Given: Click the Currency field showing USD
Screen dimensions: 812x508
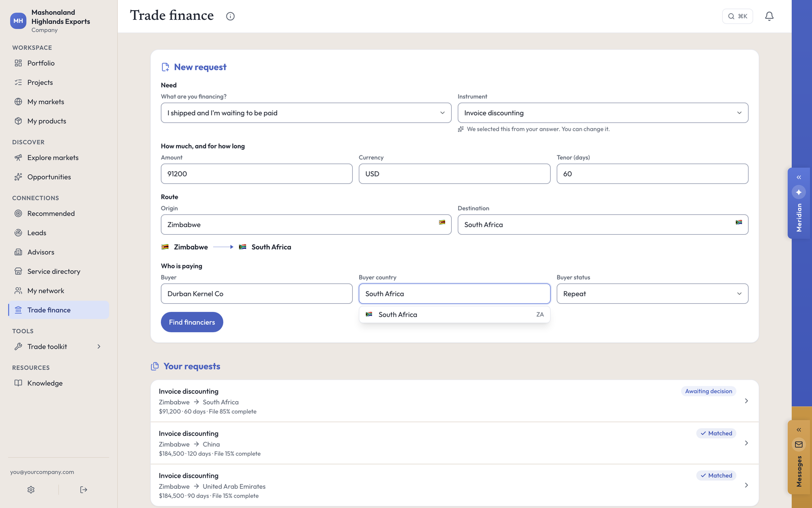Looking at the screenshot, I should (455, 174).
